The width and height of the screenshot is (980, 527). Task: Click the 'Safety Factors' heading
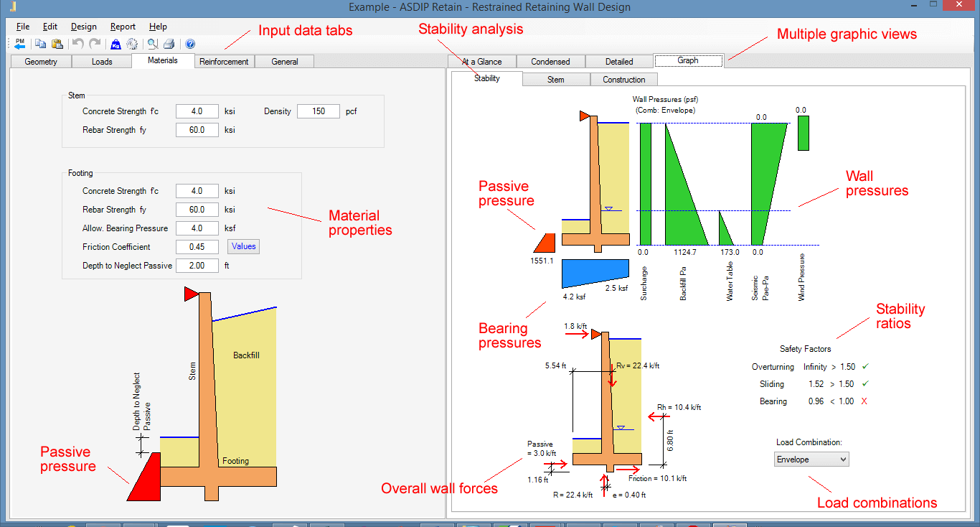click(805, 349)
